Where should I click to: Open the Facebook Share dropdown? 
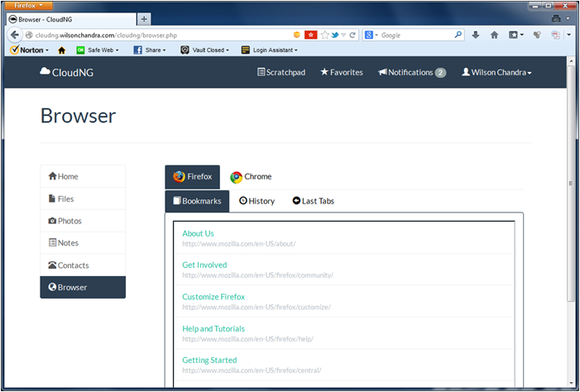tap(150, 50)
